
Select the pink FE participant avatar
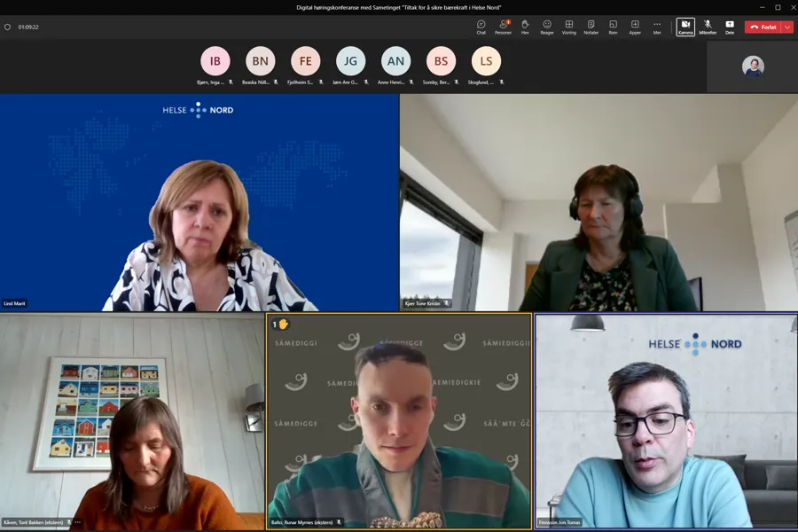click(306, 61)
